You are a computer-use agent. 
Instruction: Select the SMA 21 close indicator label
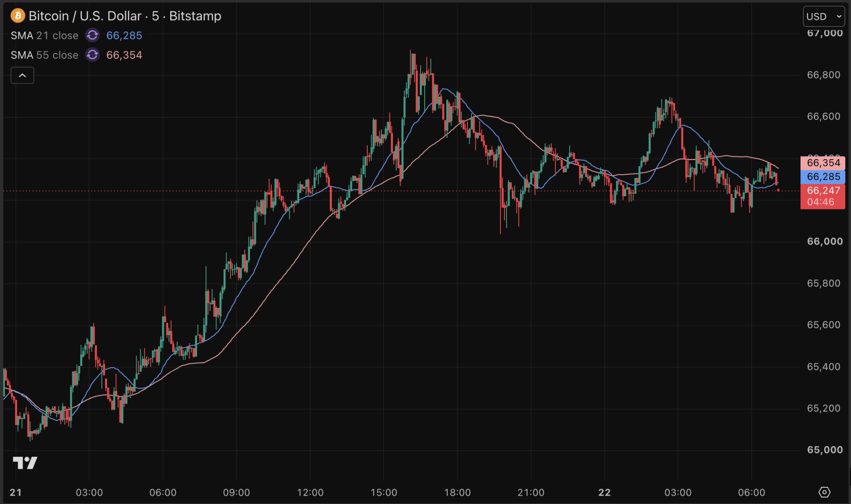[x=45, y=35]
